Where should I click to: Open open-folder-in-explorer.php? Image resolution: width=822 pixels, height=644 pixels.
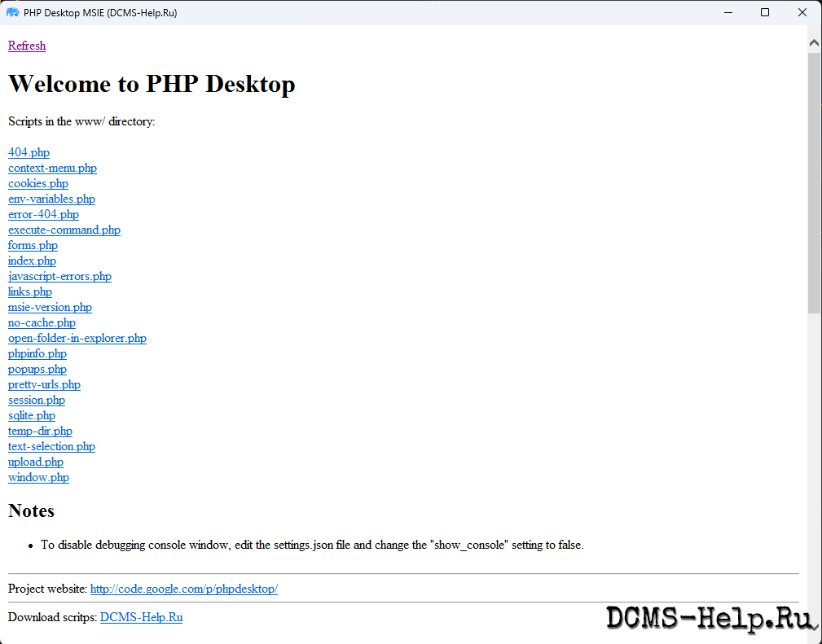[77, 338]
